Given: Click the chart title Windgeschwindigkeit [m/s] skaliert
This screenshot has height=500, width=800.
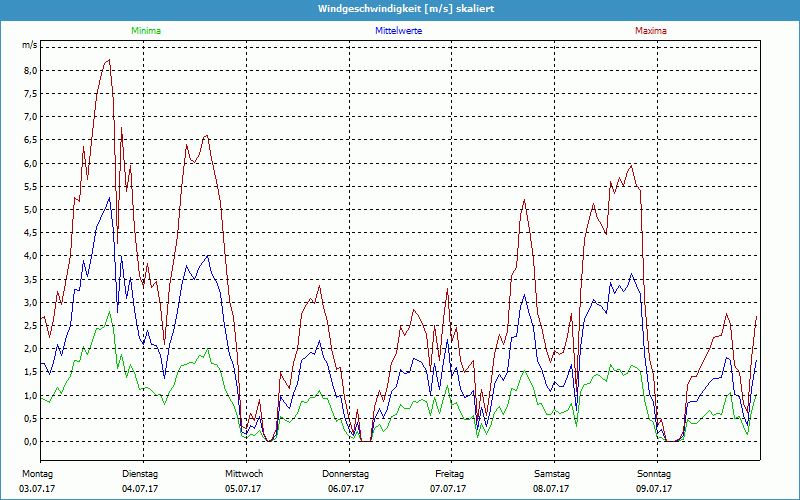Looking at the screenshot, I should 406,9.
